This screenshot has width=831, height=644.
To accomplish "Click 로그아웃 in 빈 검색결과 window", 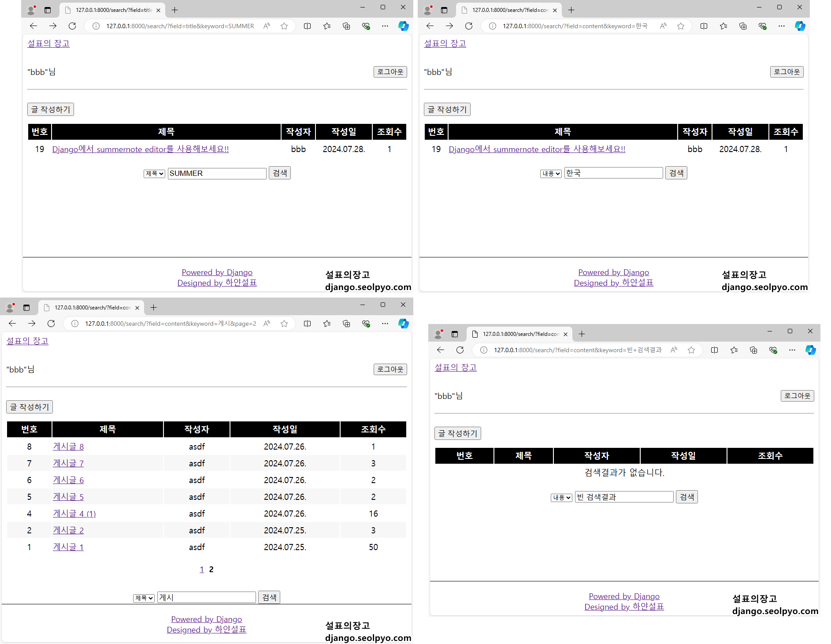I will [x=797, y=396].
